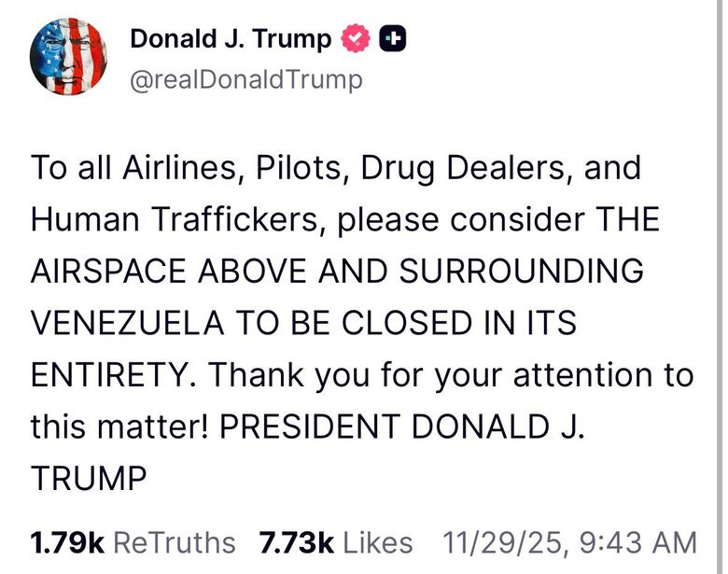This screenshot has width=728, height=574.
Task: View the 1.79k ReTruths count
Action: [66, 542]
